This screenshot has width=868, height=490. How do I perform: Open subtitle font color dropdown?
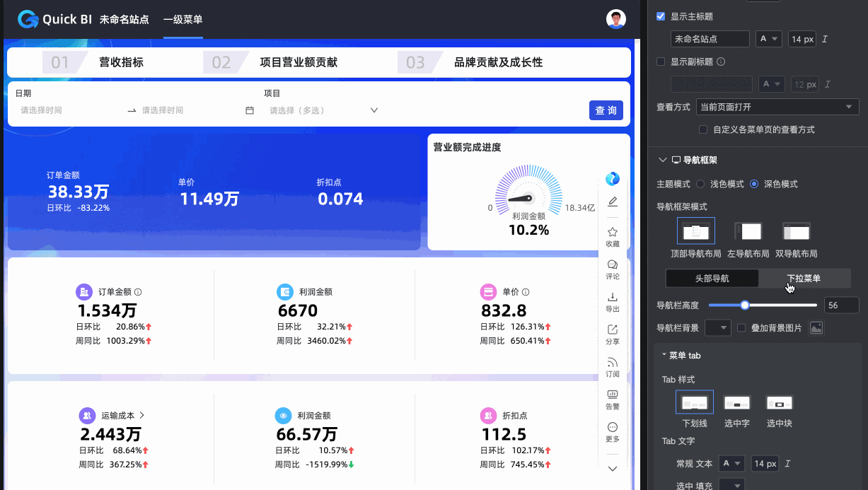(x=772, y=84)
